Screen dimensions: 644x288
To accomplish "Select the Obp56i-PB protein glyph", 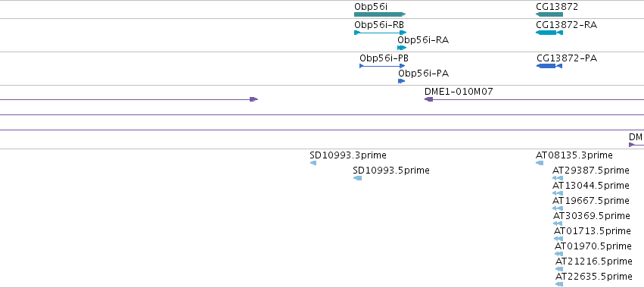I will coord(382,66).
